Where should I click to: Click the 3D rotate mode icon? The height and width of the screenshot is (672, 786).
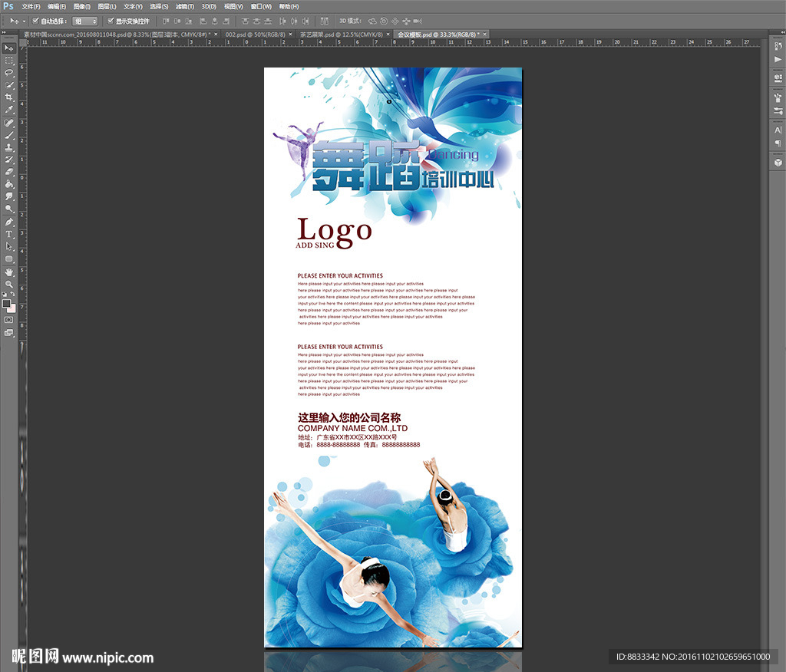[x=372, y=21]
